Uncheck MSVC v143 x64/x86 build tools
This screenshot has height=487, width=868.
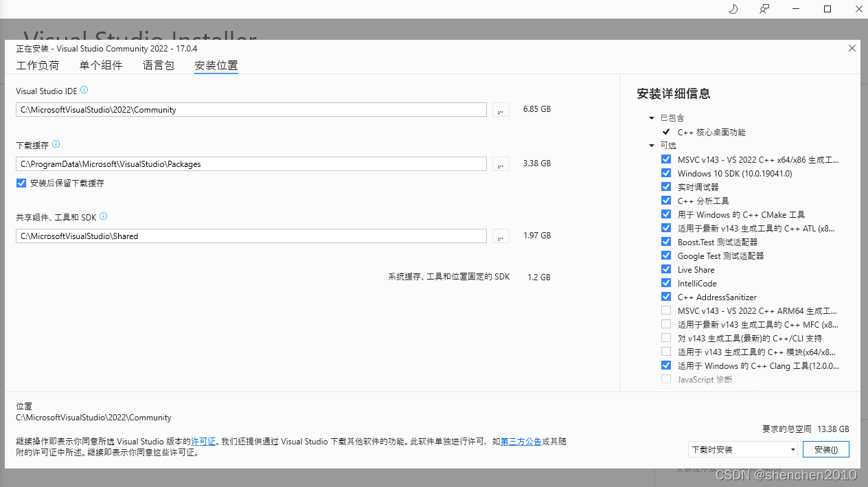(x=666, y=159)
